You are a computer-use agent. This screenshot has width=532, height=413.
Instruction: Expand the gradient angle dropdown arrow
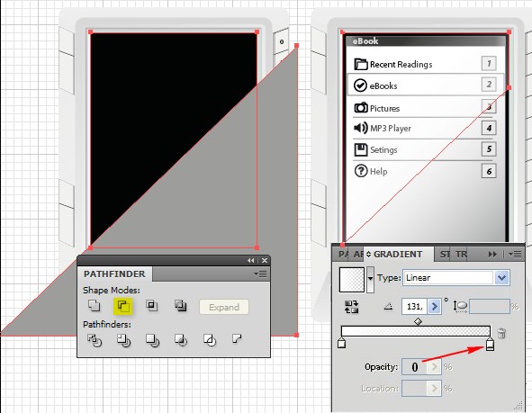[434, 307]
